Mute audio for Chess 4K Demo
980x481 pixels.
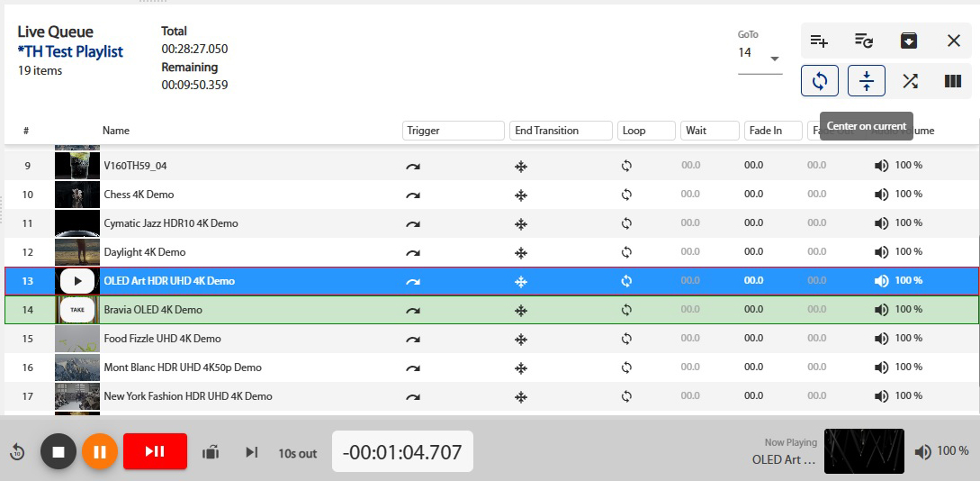point(881,195)
